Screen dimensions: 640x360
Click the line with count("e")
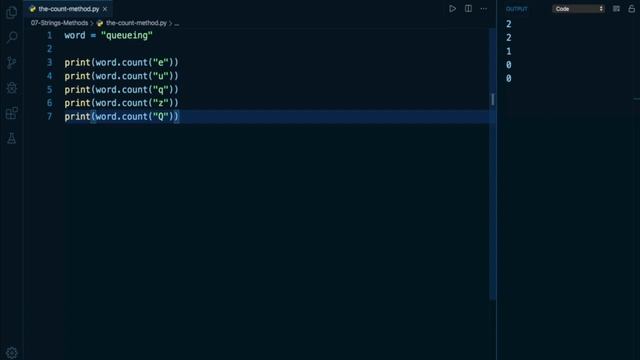click(x=121, y=62)
